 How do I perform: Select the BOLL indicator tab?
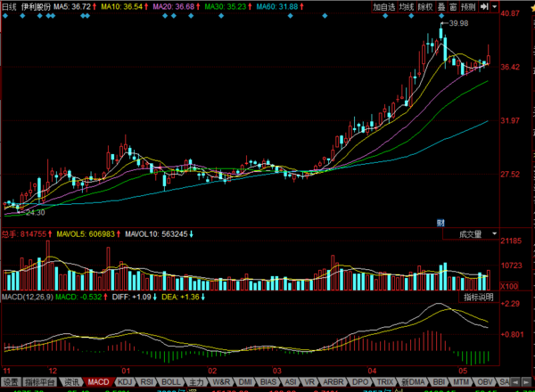(169, 381)
